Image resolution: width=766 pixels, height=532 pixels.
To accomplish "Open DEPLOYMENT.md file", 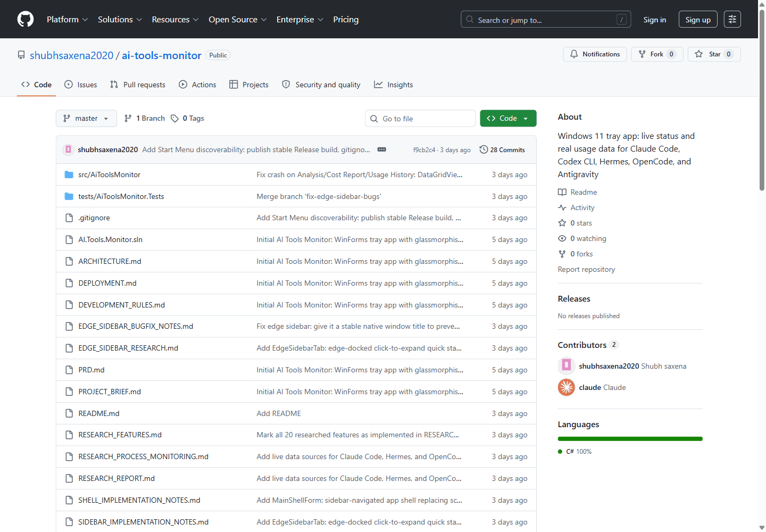I will click(107, 283).
